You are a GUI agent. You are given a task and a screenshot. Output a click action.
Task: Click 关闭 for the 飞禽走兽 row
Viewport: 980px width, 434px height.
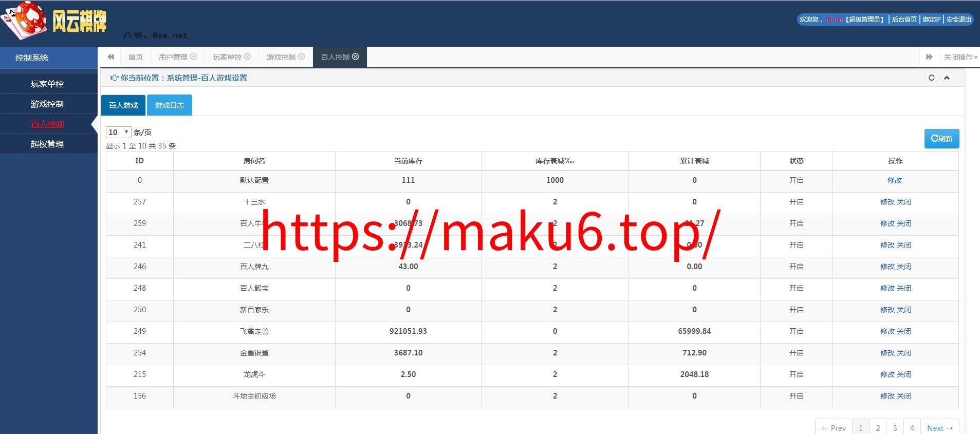904,331
